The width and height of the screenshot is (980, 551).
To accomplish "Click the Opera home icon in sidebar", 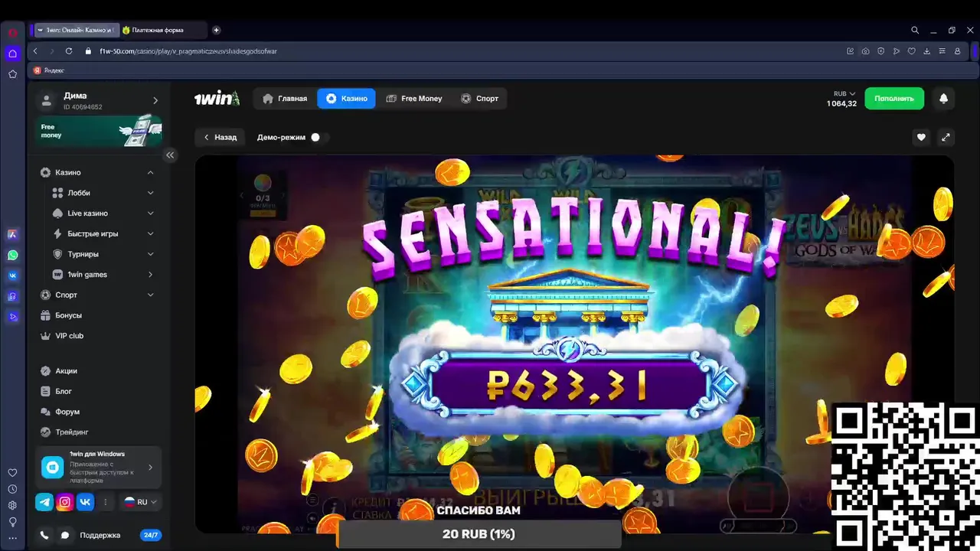I will [12, 54].
